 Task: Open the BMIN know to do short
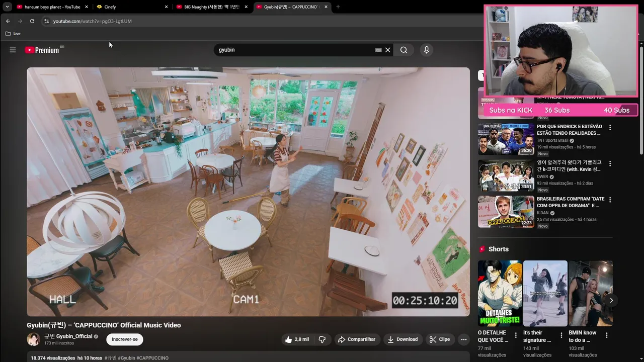tap(591, 294)
